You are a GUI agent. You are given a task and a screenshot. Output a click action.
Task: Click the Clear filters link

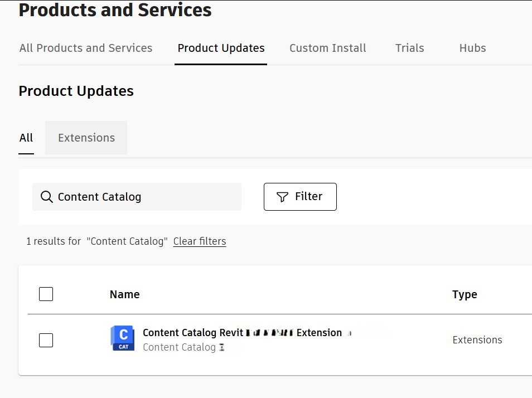[200, 241]
